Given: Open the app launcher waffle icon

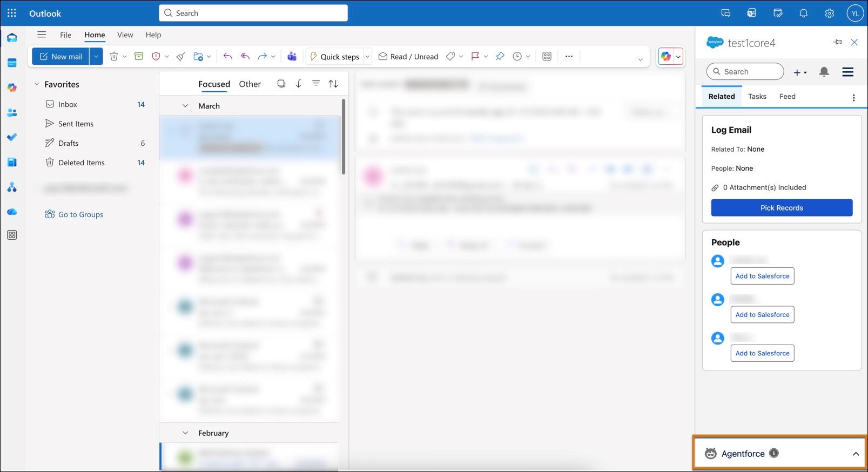Looking at the screenshot, I should (x=12, y=13).
